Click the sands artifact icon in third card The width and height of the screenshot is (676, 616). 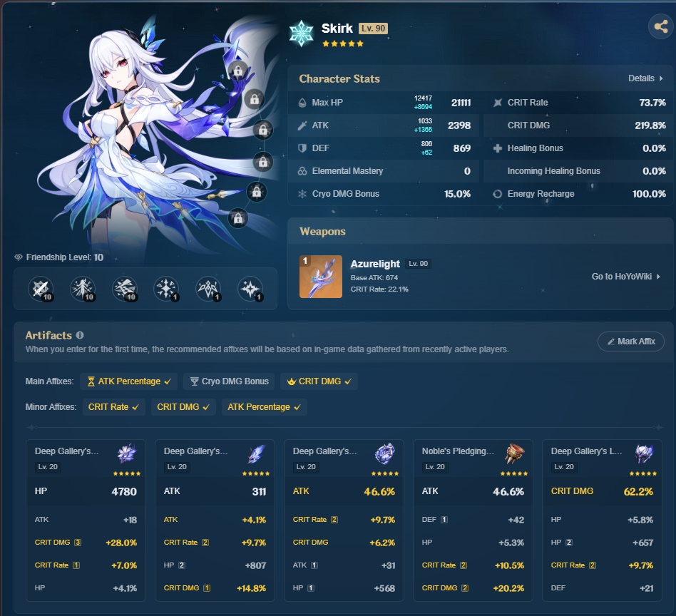[x=385, y=454]
